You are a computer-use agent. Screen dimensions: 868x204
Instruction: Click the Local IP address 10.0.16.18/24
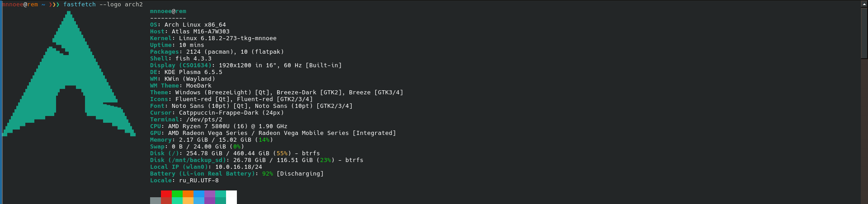pyautogui.click(x=238, y=167)
